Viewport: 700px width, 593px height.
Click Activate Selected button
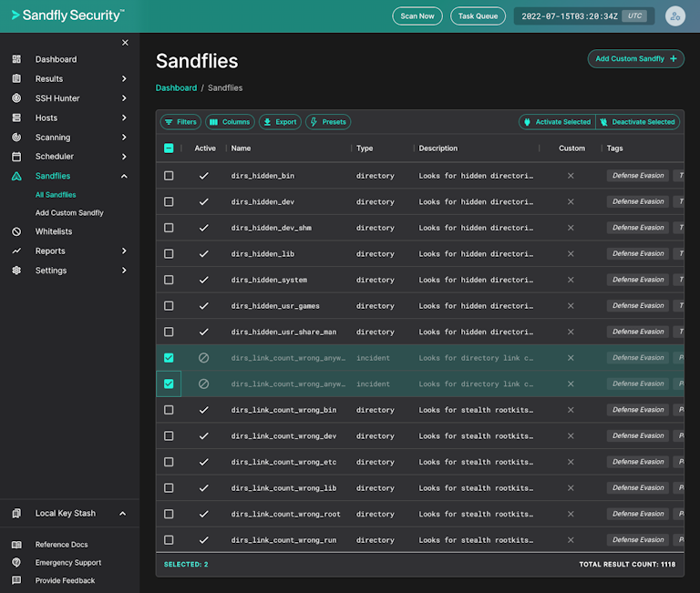557,122
